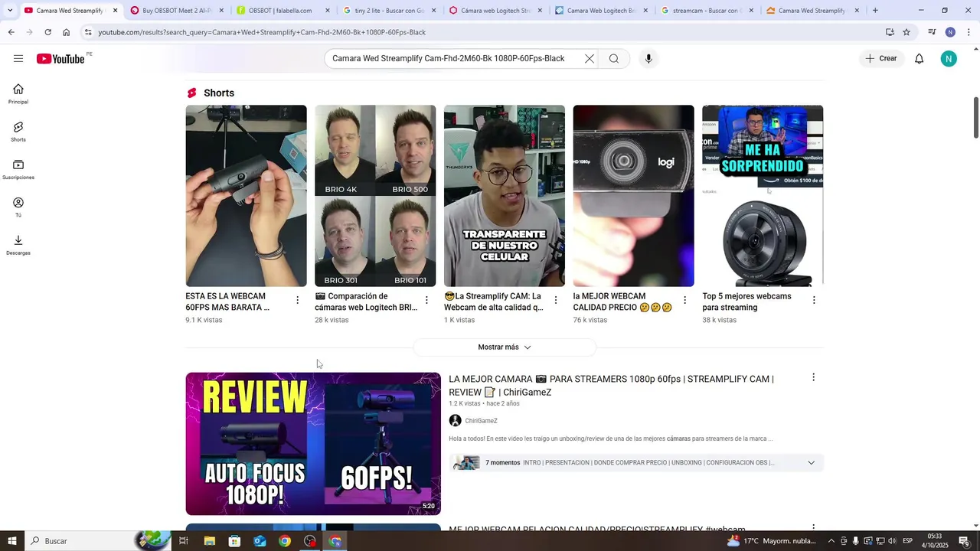Go back in browser history
The width and height of the screenshot is (980, 551).
coord(11,32)
